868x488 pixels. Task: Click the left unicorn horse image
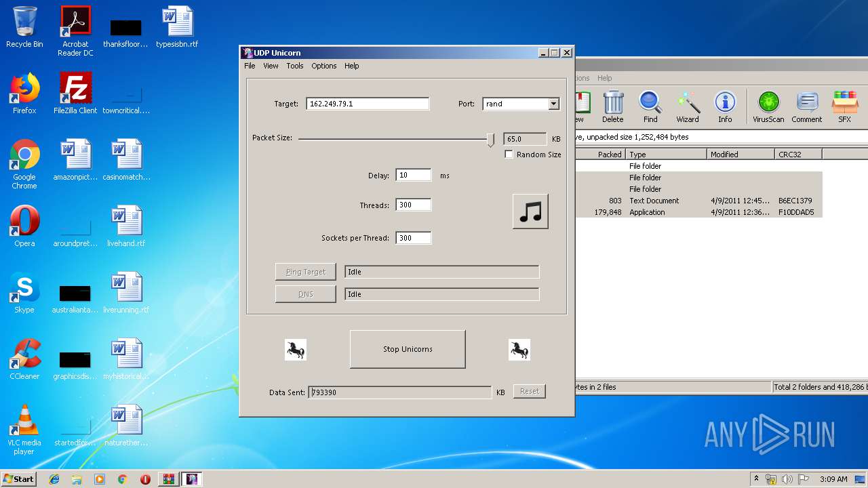click(x=295, y=350)
